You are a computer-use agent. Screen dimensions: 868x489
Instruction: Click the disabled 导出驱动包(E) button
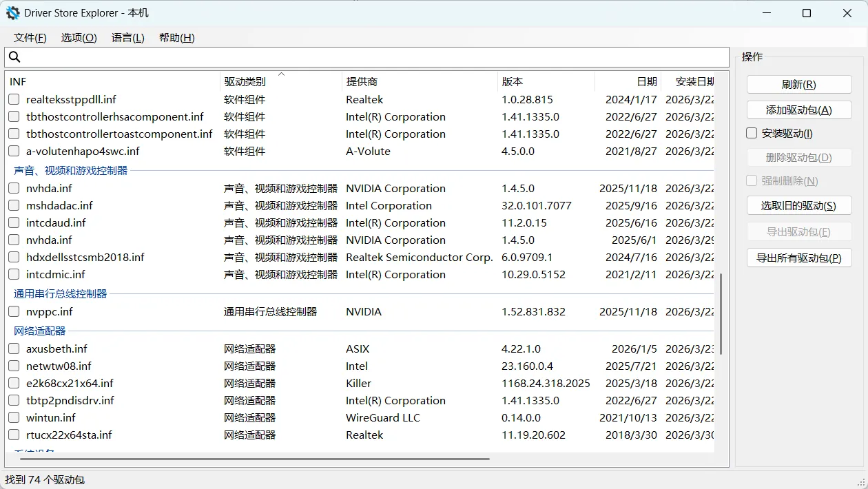(799, 232)
